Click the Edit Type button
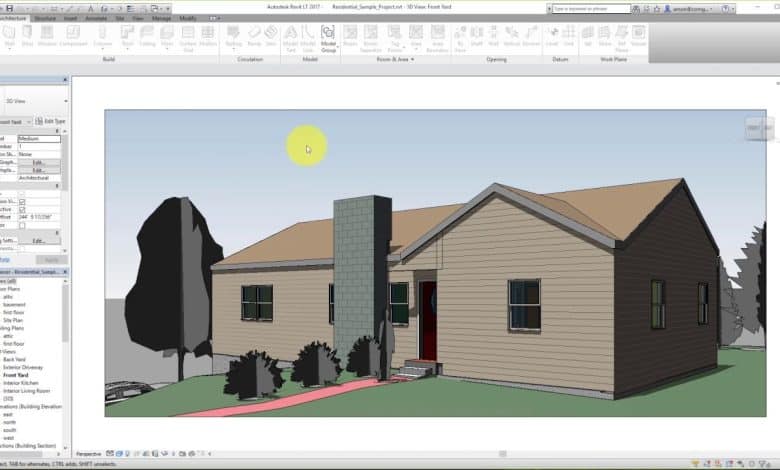The image size is (780, 470). pos(50,121)
